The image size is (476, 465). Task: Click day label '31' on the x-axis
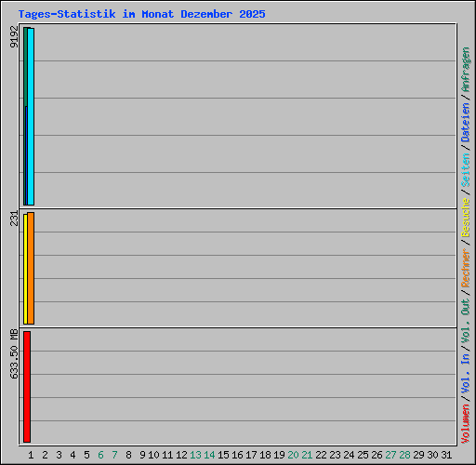pos(446,455)
